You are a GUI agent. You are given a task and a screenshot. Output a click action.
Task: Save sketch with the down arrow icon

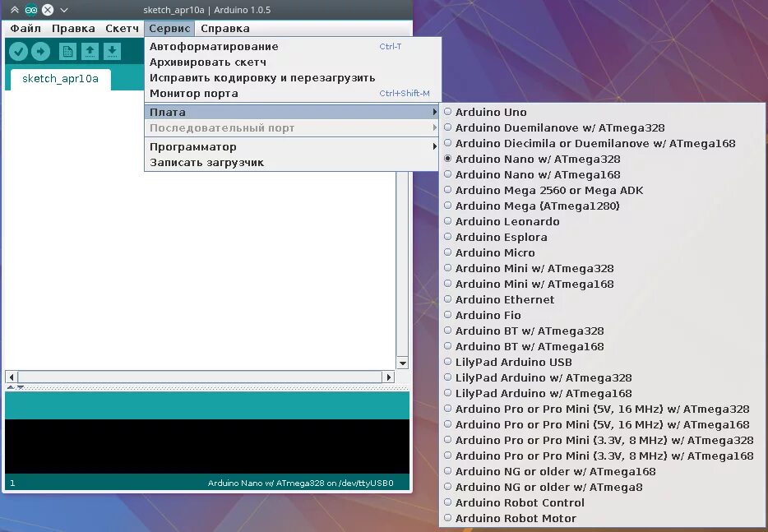tap(112, 52)
